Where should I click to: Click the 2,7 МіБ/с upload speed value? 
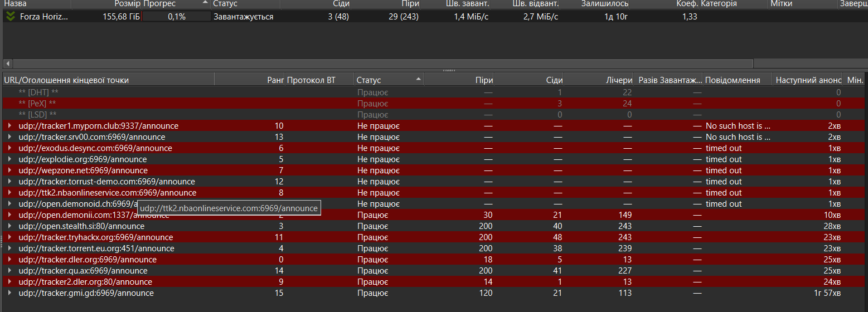coord(541,17)
